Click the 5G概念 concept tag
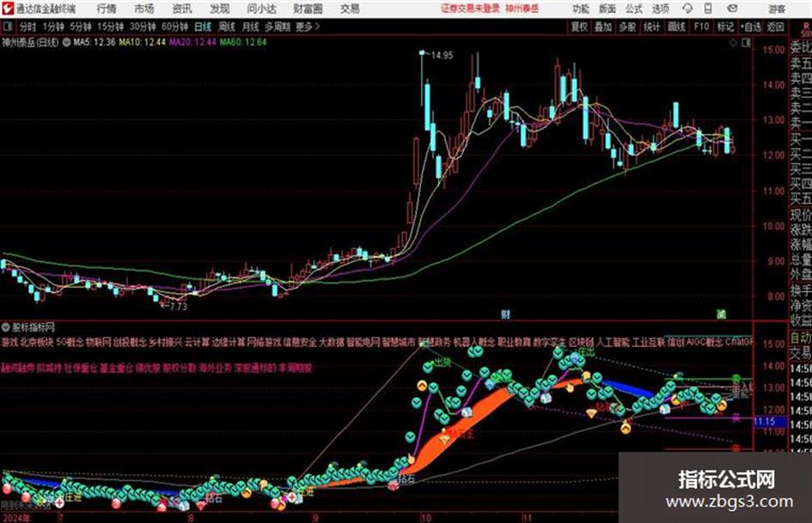The image size is (812, 523). point(70,343)
